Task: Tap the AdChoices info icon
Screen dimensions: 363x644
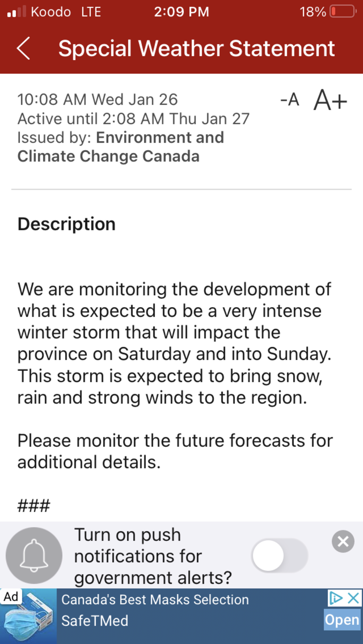Action: tap(335, 598)
